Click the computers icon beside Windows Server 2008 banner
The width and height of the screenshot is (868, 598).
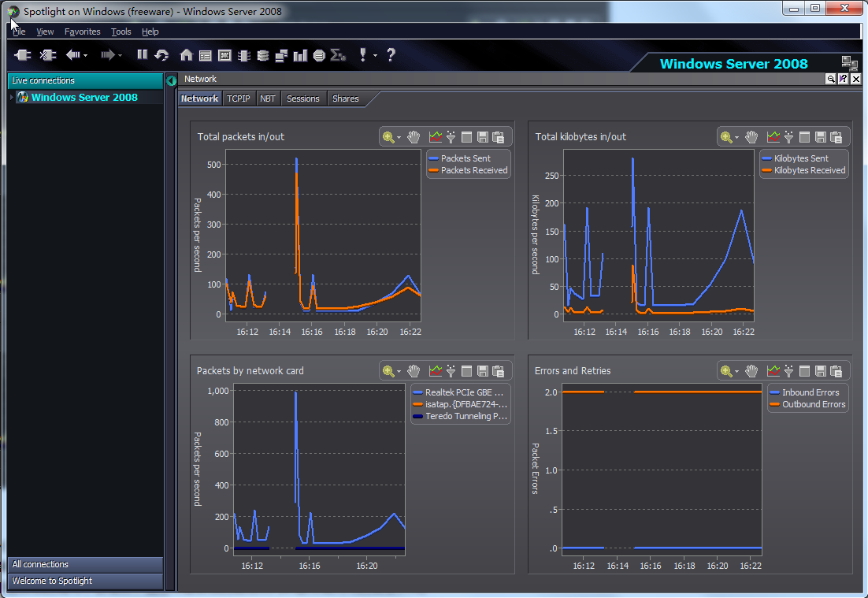pyautogui.click(x=849, y=63)
